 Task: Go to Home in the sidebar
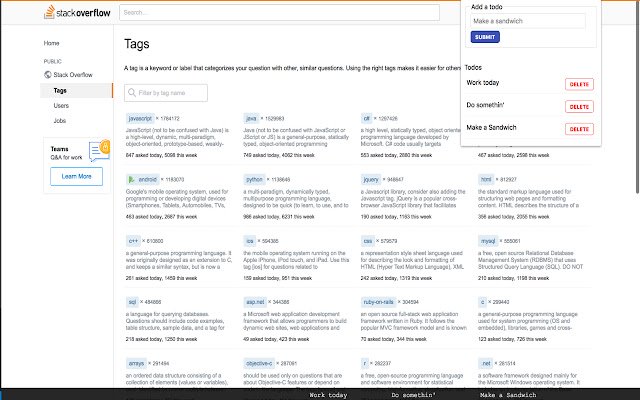pos(51,43)
